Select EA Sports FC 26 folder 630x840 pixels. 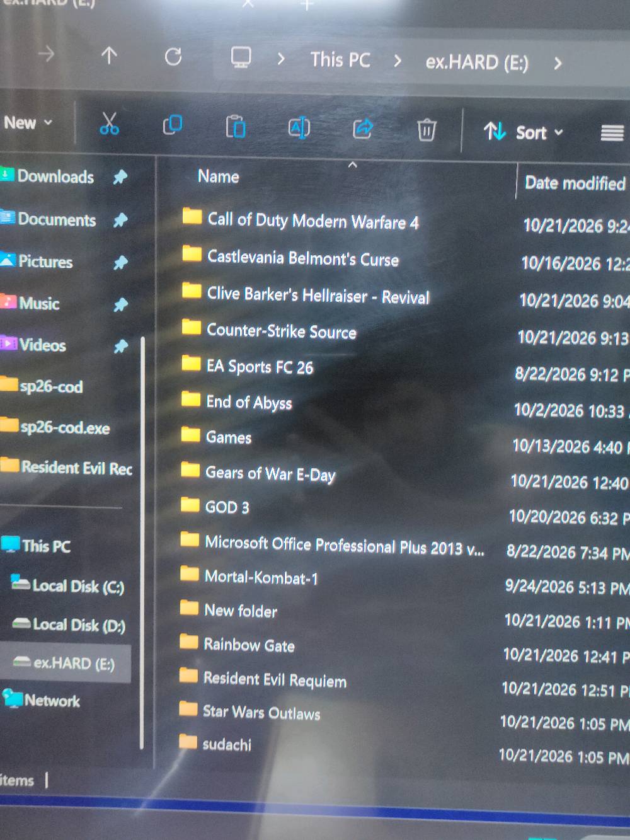pyautogui.click(x=247, y=366)
